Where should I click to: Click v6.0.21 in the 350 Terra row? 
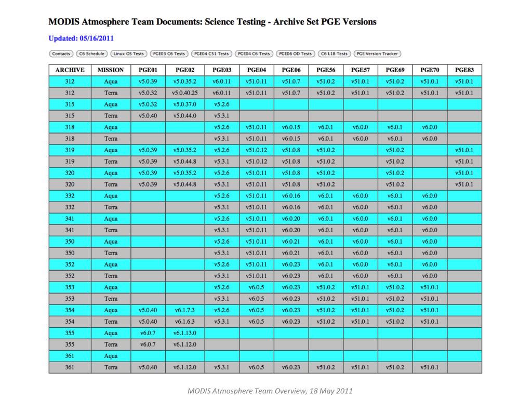291,253
